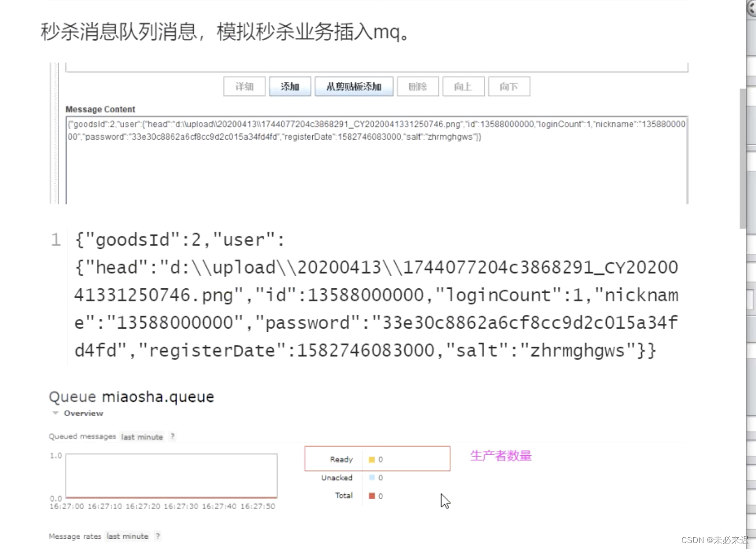Click the Unacked label in the legend
756x549 pixels.
(337, 477)
